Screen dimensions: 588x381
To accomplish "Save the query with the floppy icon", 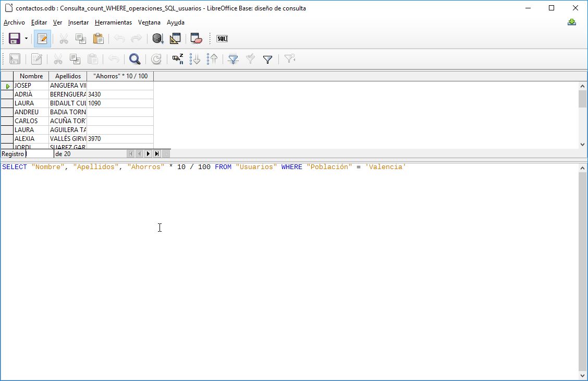I will [14, 39].
